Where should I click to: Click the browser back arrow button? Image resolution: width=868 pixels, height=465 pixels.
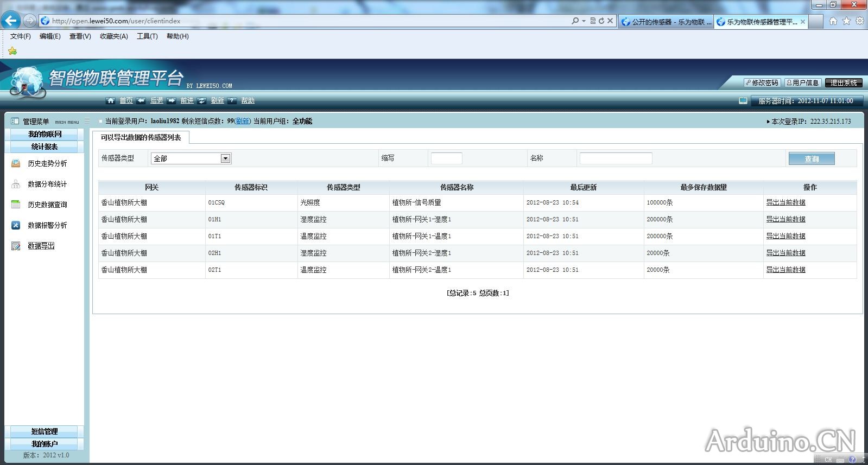point(10,21)
